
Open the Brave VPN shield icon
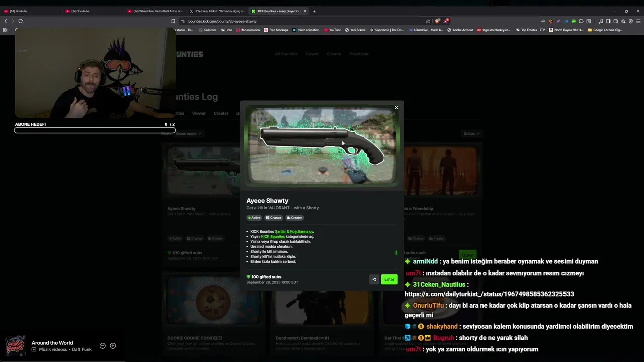point(631,21)
